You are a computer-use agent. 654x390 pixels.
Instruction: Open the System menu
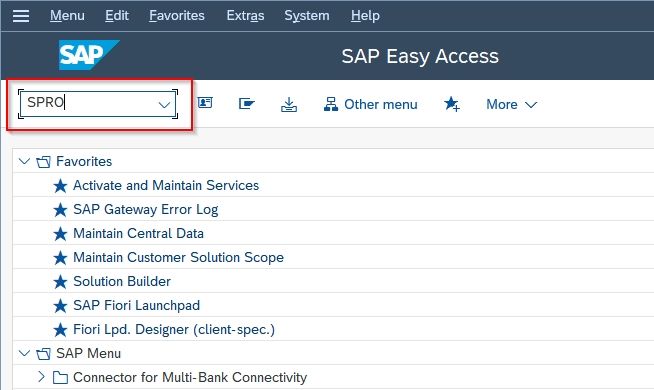pos(307,15)
